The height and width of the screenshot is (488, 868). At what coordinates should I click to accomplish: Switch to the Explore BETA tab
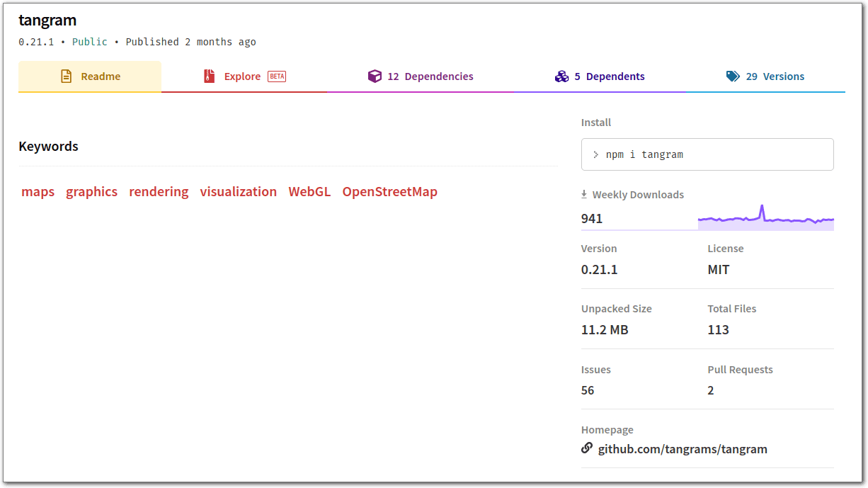point(244,76)
